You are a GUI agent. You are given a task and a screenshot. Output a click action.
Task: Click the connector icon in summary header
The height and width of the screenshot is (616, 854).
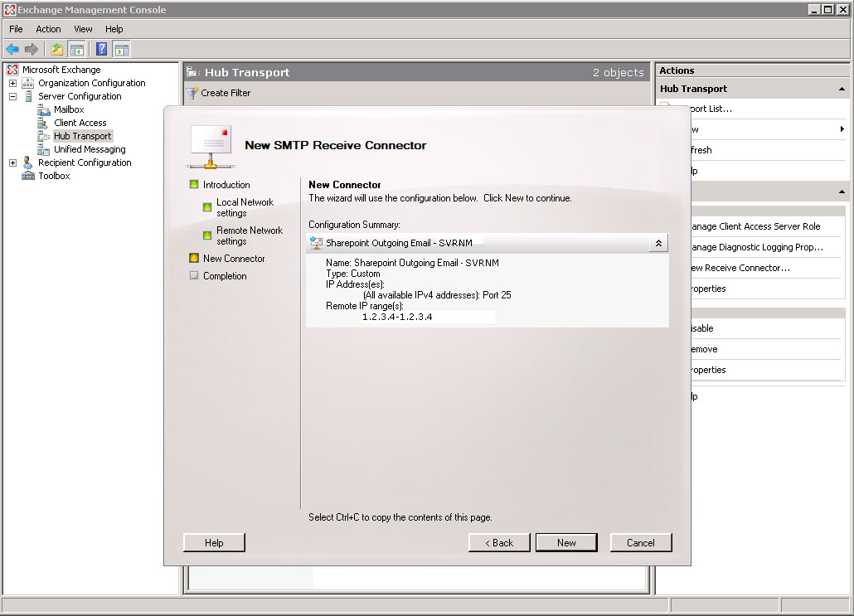click(x=316, y=243)
